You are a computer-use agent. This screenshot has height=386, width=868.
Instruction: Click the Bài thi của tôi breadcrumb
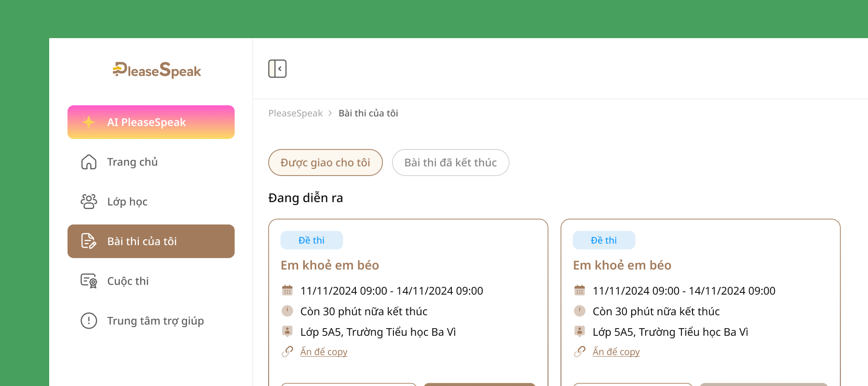pos(368,113)
